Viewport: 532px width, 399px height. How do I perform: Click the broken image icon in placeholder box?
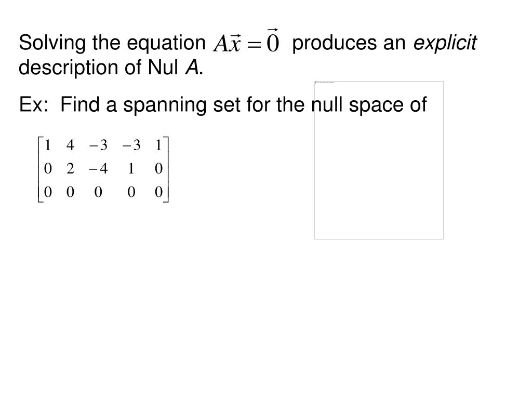pyautogui.click(x=316, y=83)
